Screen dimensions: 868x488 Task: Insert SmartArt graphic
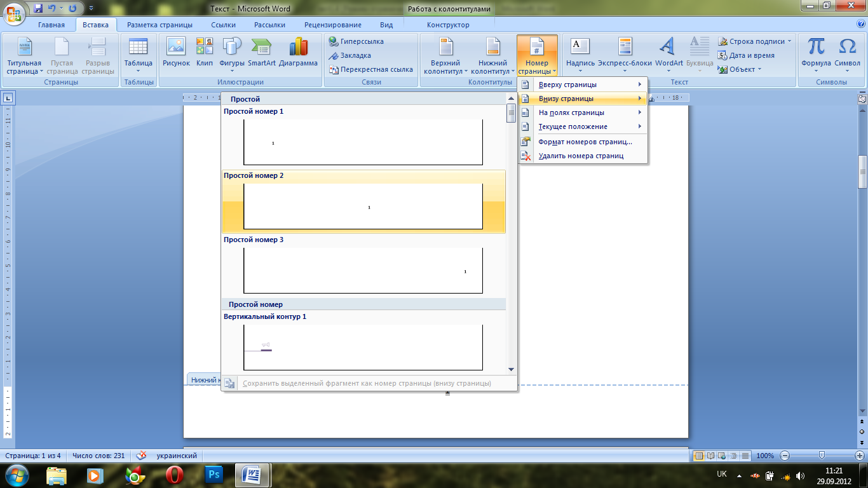[261, 52]
